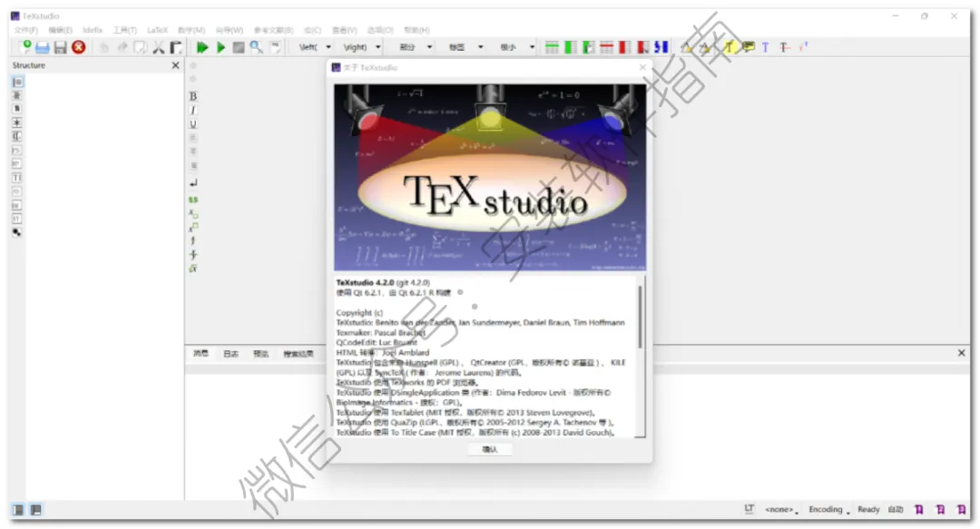Switch to the 搜索结果 search results tab
This screenshot has height=529, width=980.
tap(299, 354)
